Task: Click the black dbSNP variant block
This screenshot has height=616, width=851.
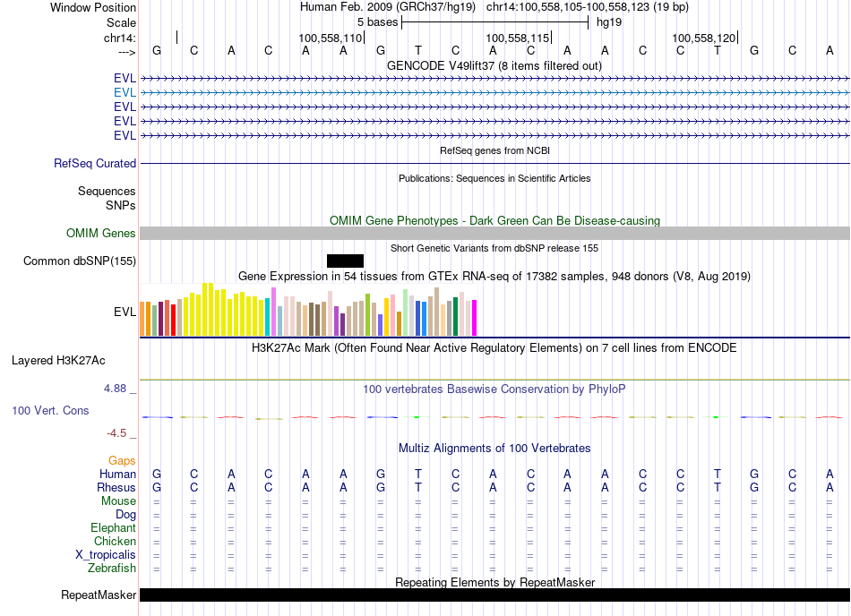Action: point(345,261)
